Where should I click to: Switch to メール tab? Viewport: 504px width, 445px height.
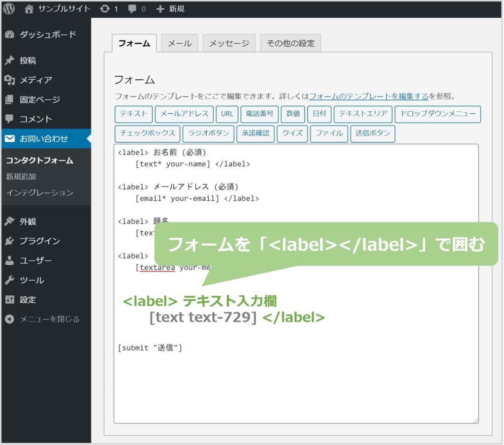click(x=180, y=43)
